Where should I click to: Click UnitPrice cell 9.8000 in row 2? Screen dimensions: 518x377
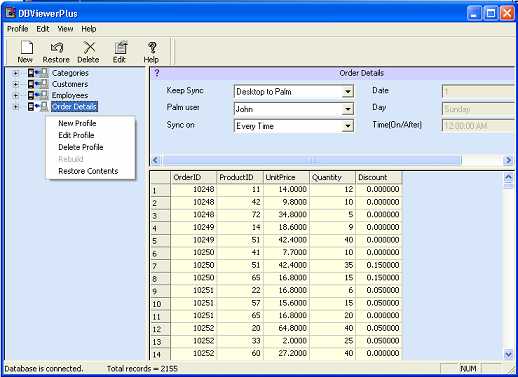(x=286, y=202)
